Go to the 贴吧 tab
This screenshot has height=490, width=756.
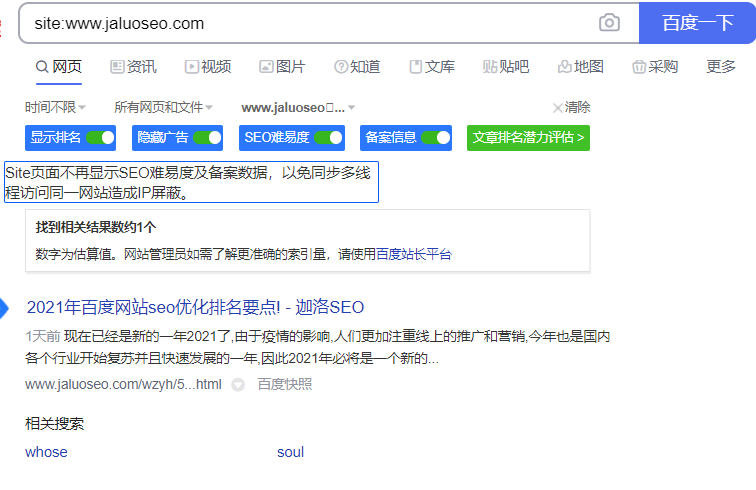tap(506, 67)
